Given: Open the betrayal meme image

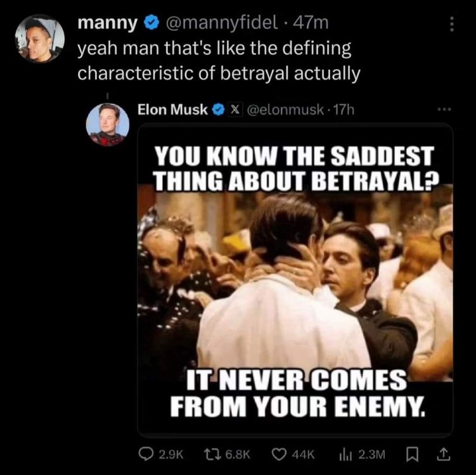Looking at the screenshot, I should (x=295, y=279).
